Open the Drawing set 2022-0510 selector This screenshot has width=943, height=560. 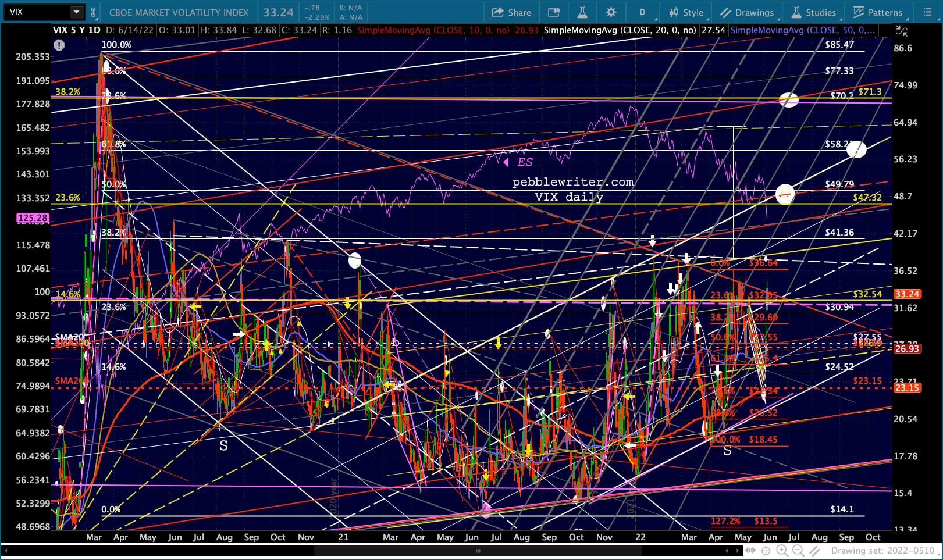point(882,551)
